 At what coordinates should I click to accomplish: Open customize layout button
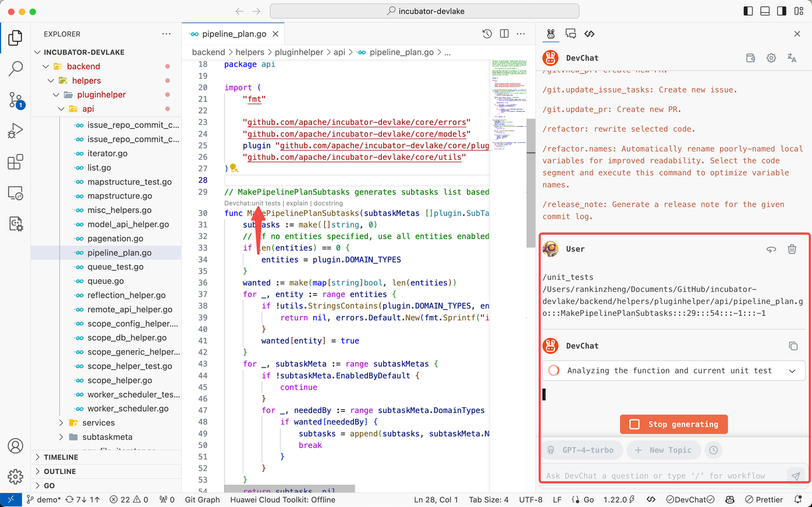click(x=799, y=11)
